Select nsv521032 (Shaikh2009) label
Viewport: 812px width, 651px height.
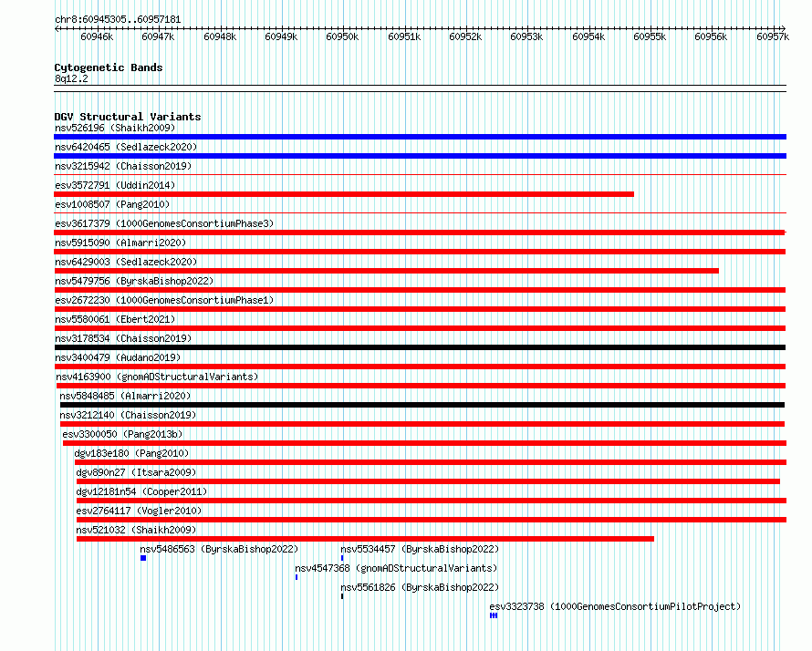click(136, 530)
